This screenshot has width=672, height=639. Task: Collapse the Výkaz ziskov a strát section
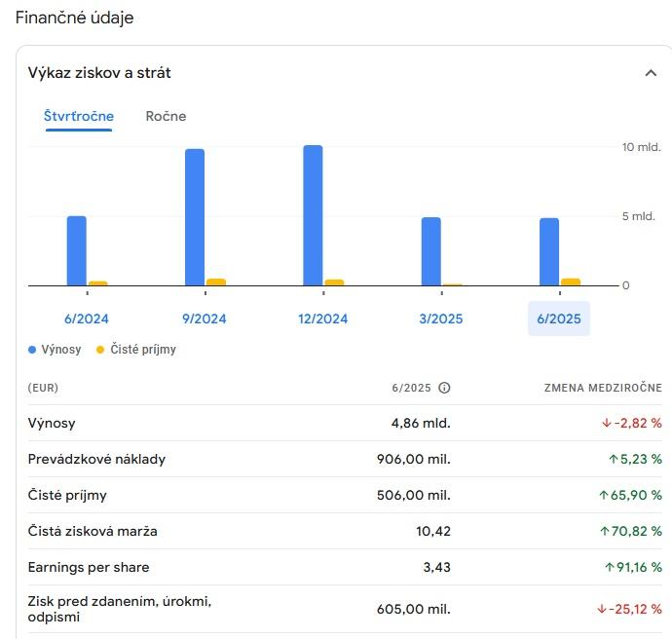(651, 73)
